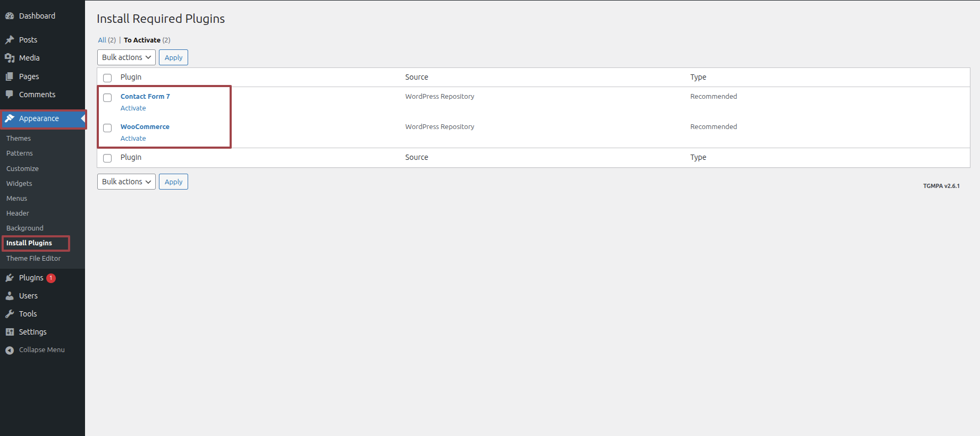
Task: Open Comments menu item
Action: [x=37, y=95]
